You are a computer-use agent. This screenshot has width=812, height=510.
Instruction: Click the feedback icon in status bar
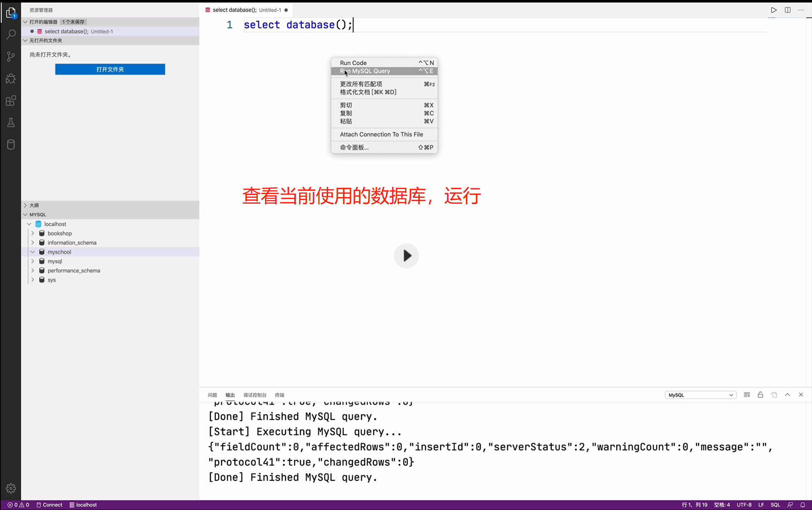tap(790, 505)
